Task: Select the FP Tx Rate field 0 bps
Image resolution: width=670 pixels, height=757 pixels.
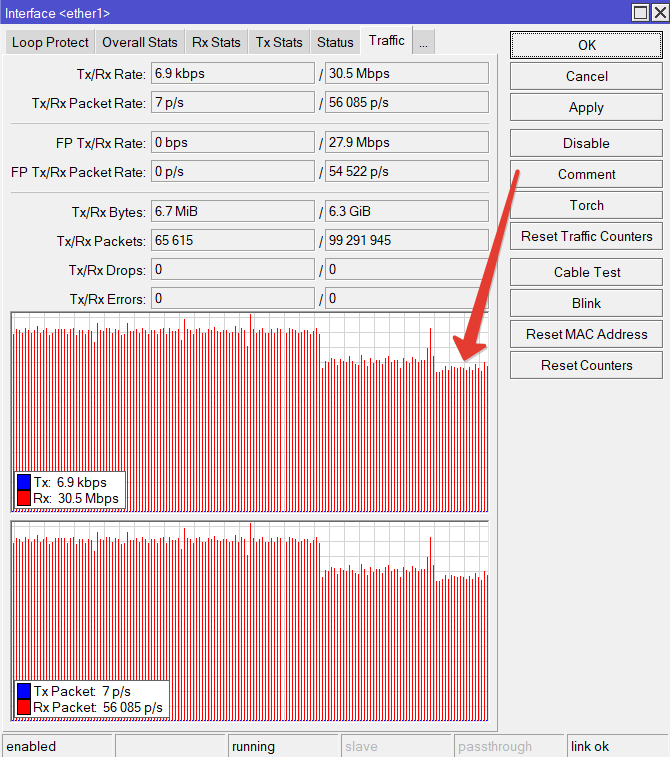Action: pos(233,142)
